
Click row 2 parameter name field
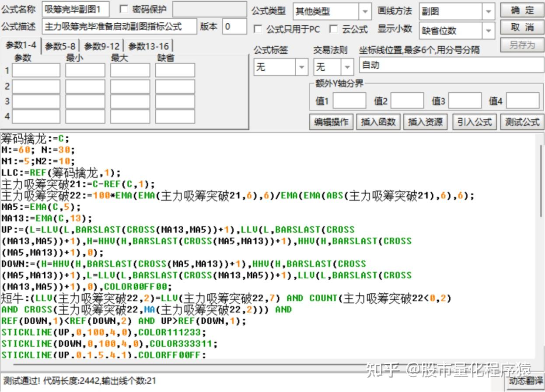pyautogui.click(x=36, y=86)
